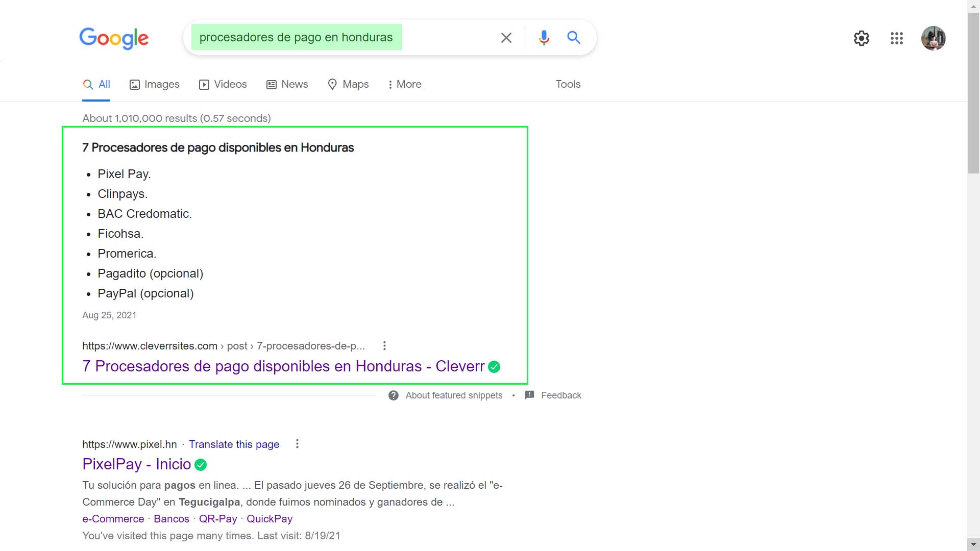The width and height of the screenshot is (980, 551).
Task: Select the All results tab
Action: 96,85
